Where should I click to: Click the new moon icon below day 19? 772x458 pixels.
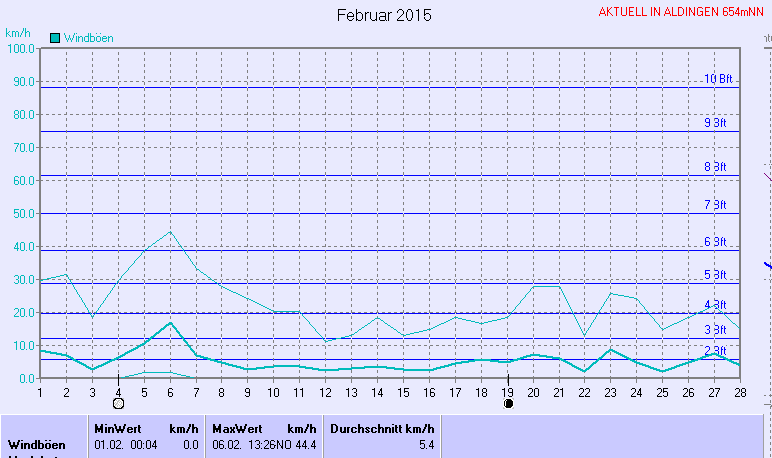click(x=508, y=404)
